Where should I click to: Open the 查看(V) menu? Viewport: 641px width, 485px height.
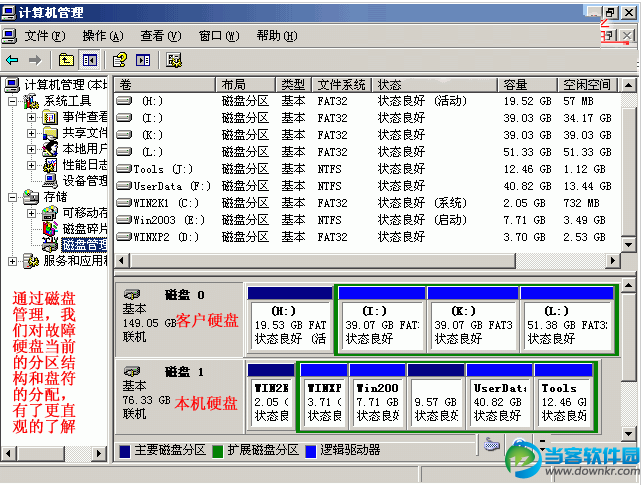(x=161, y=36)
